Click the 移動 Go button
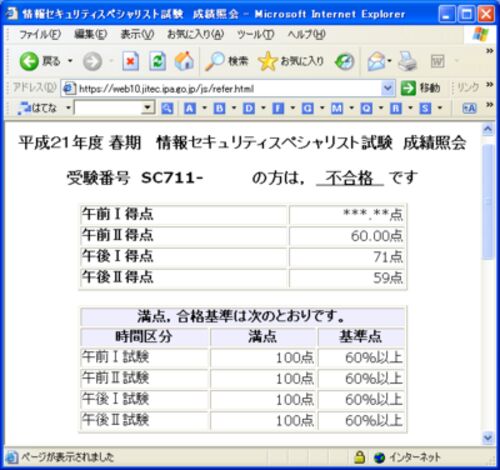This screenshot has height=470, width=500. [x=420, y=88]
